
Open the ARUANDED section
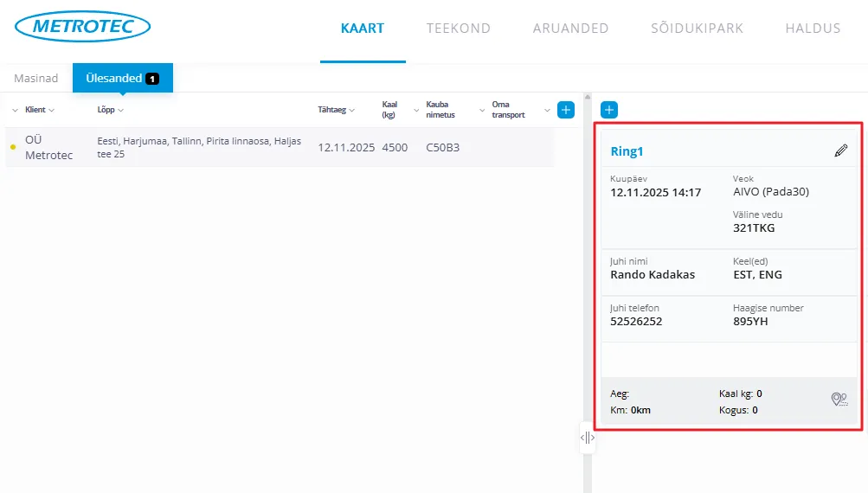(x=570, y=28)
